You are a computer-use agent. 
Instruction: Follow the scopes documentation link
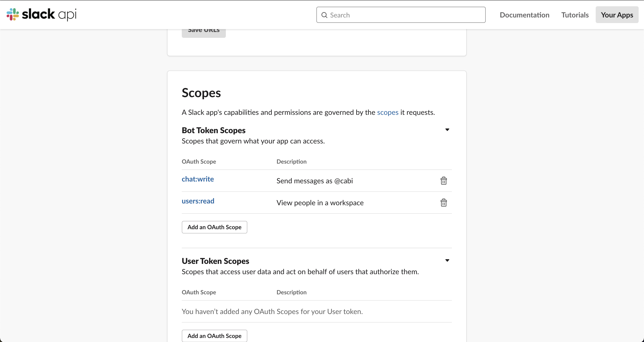click(388, 112)
